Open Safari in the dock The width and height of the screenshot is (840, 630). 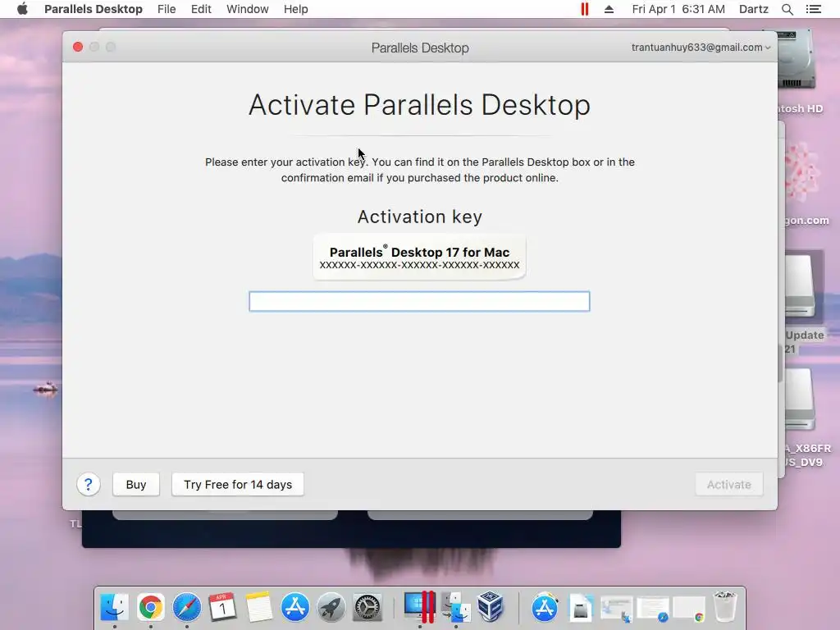[186, 607]
